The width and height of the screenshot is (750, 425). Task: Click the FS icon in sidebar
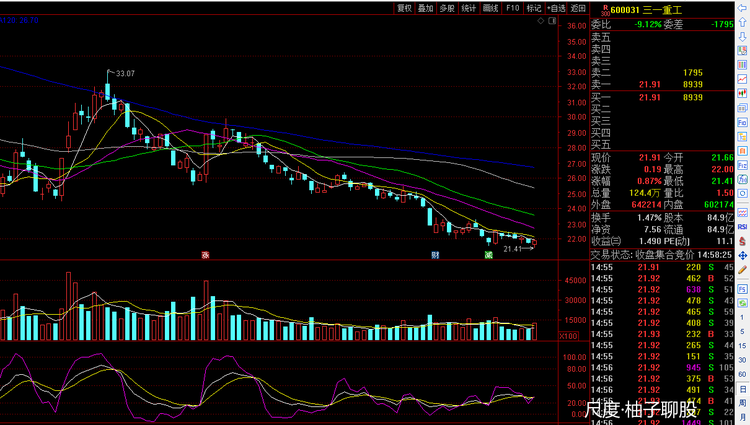[x=742, y=289]
